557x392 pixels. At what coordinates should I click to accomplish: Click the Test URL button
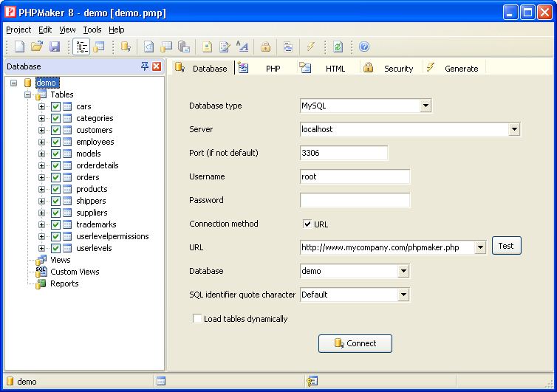506,246
